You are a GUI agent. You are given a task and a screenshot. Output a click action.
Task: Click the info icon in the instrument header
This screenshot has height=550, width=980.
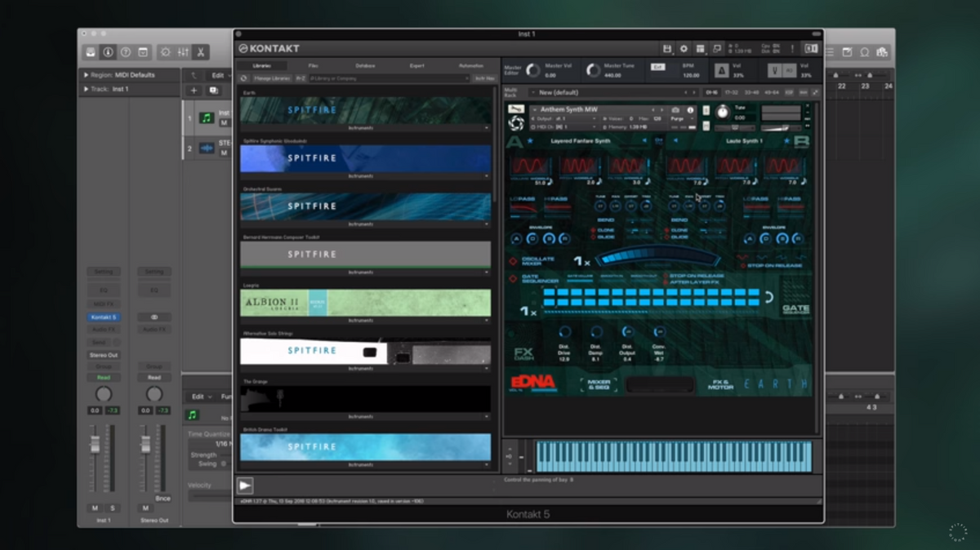(x=690, y=109)
